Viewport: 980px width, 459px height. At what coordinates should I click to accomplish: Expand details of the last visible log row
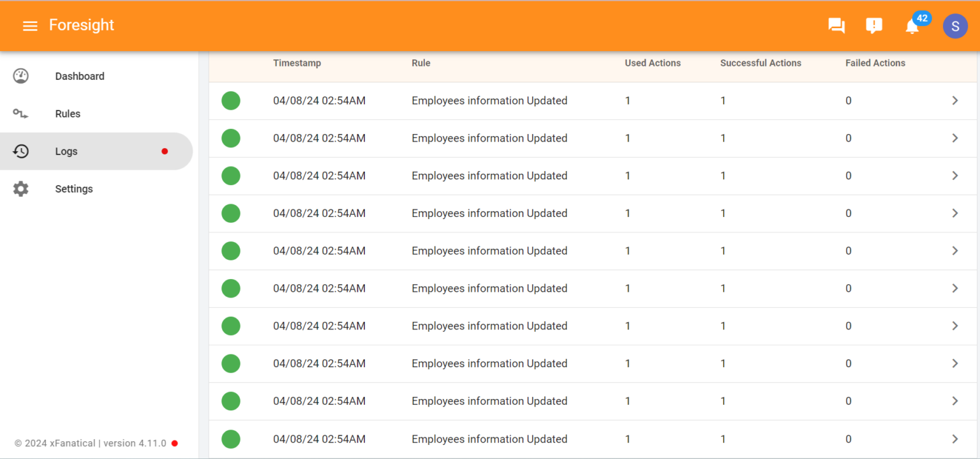[954, 439]
